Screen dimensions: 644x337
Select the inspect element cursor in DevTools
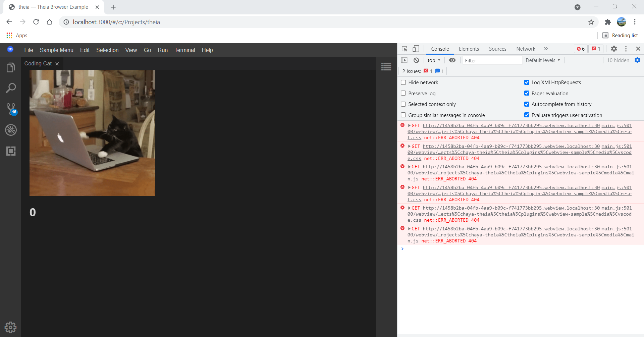click(404, 49)
